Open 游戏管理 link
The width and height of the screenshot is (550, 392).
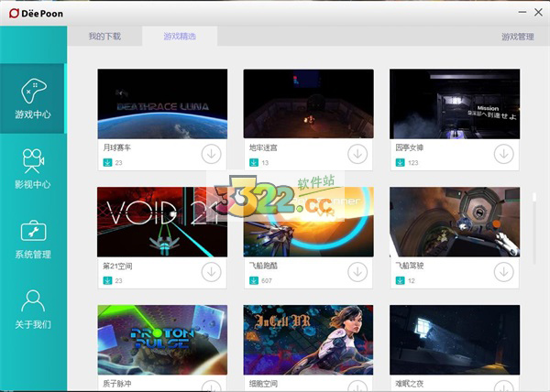click(x=517, y=37)
